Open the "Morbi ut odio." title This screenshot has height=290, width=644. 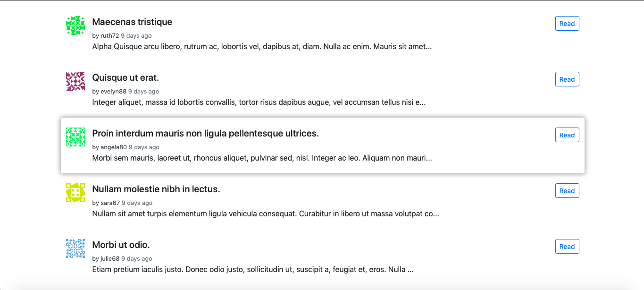[x=121, y=245]
